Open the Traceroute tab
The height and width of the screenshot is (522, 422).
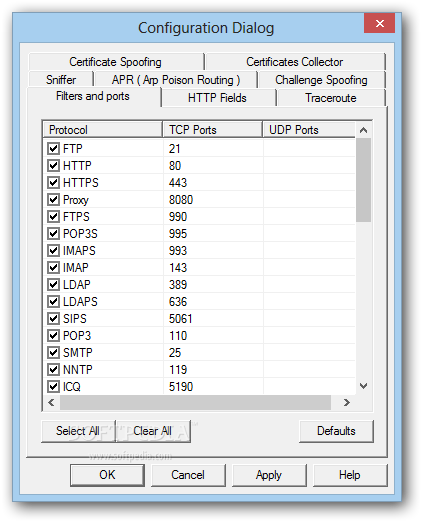pyautogui.click(x=331, y=98)
